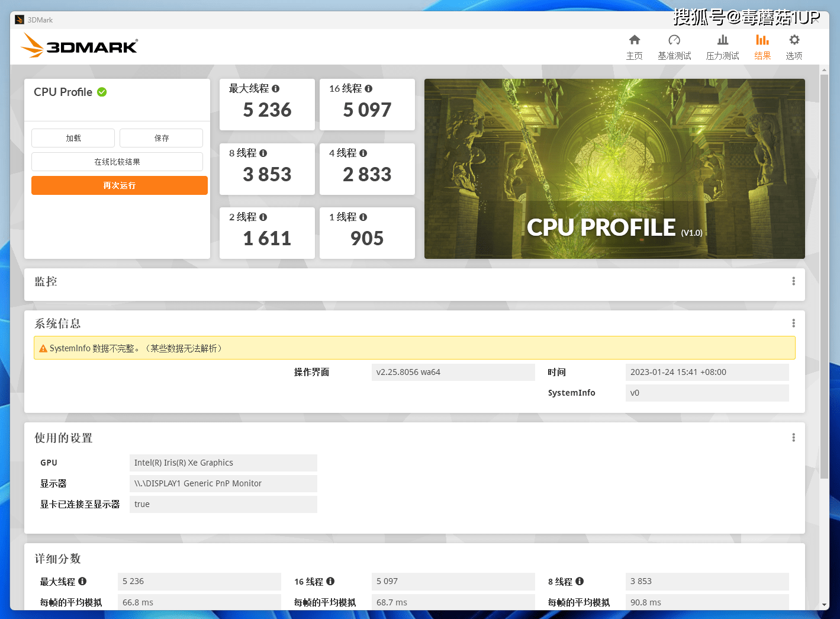This screenshot has width=840, height=619.
Task: Click the 90.8 ms frame time value
Action: pos(707,602)
